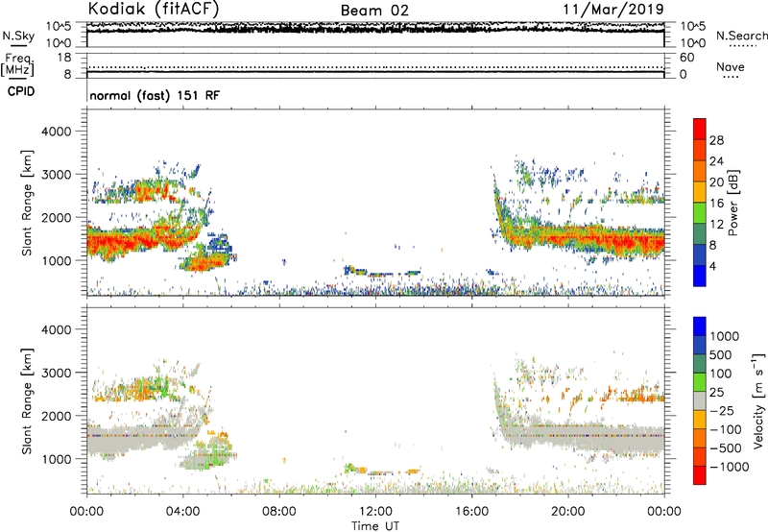Click the 'Kodiak (fitACF)' title text
Screen dimensions: 768x532
pyautogui.click(x=154, y=9)
